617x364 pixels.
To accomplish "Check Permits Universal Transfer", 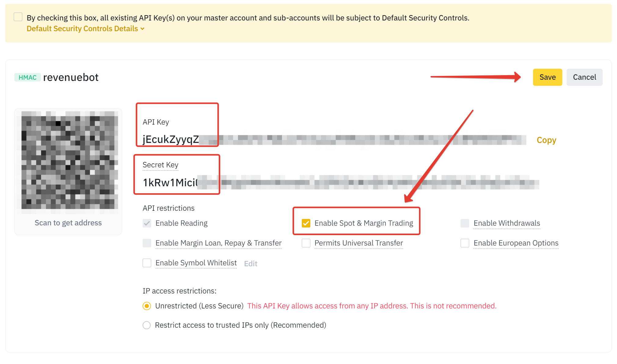I will click(x=306, y=243).
